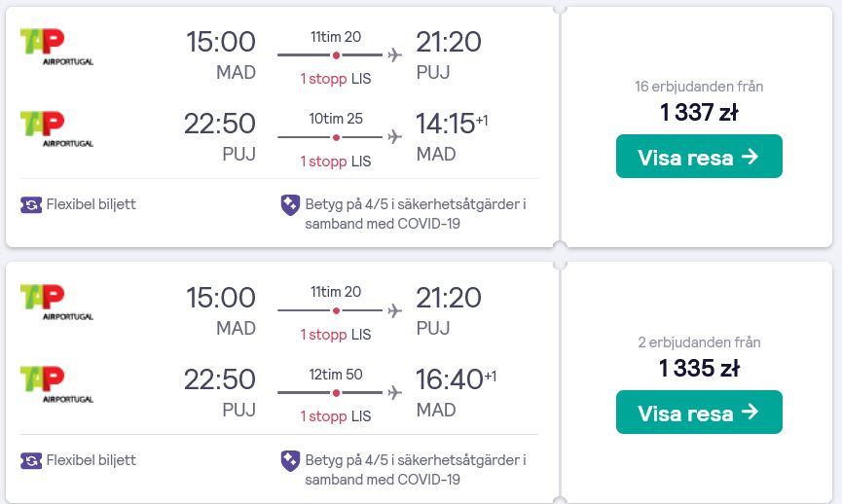Click the 1 337 zł price
The height and width of the screenshot is (504, 842).
tap(699, 113)
